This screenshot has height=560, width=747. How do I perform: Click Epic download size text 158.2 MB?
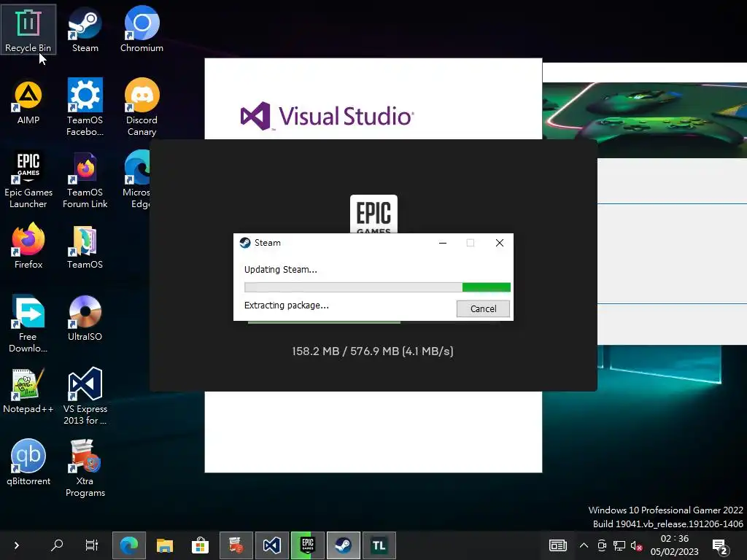coord(373,351)
